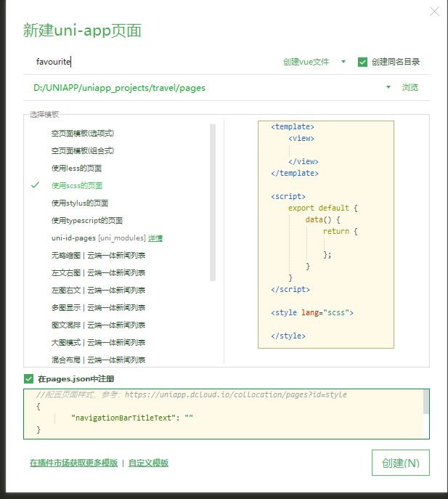This screenshot has width=448, height=499.
Task: Toggle the 创建同名目录 checkbox
Action: [x=362, y=62]
